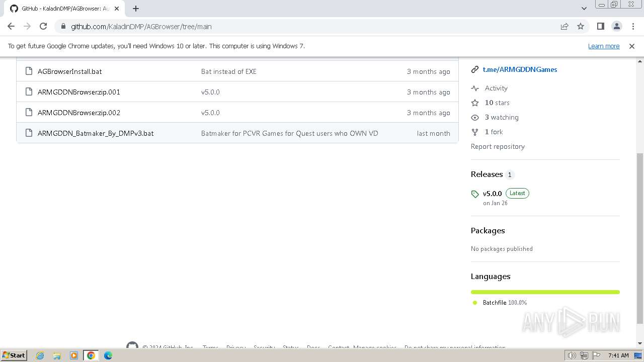Click the 'on Jan 26' release date text
The height and width of the screenshot is (362, 644).
495,203
